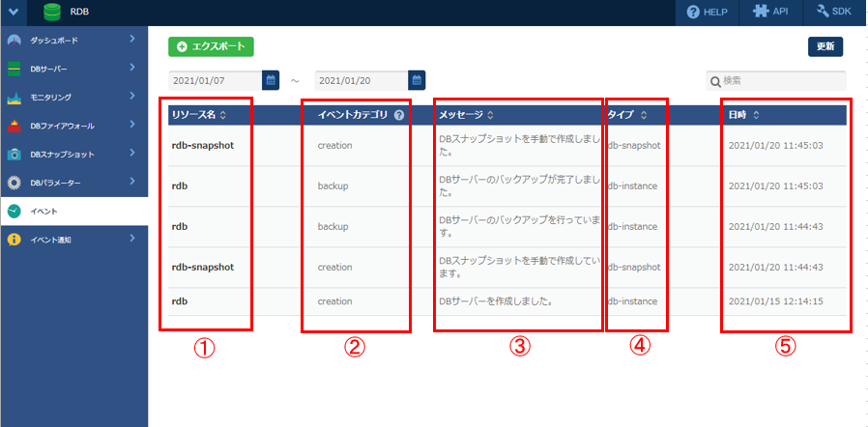
Task: Click the 検索 search field
Action: 776,81
